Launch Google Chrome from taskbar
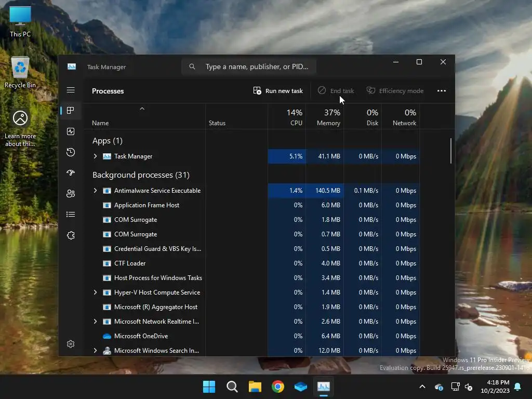This screenshot has height=399, width=532. [278, 387]
